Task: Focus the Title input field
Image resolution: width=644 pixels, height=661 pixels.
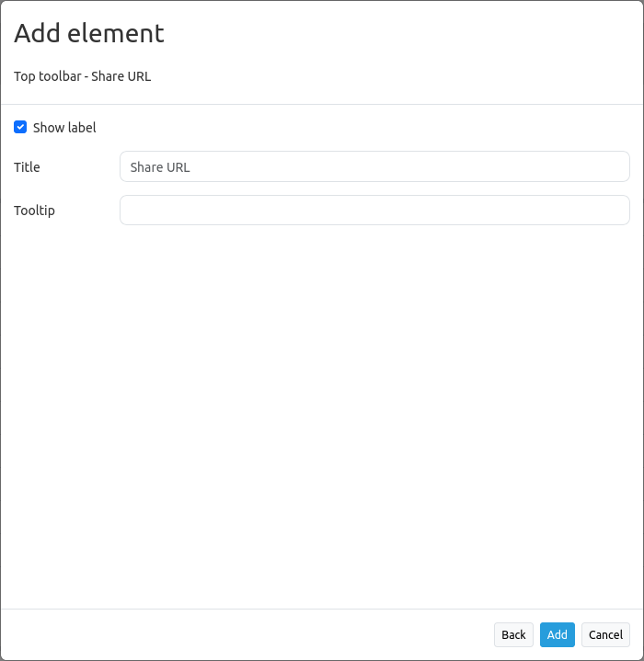Action: 374,166
